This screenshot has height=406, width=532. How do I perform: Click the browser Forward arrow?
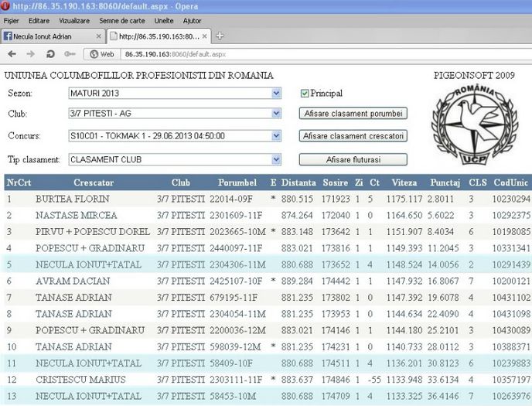pos(30,54)
